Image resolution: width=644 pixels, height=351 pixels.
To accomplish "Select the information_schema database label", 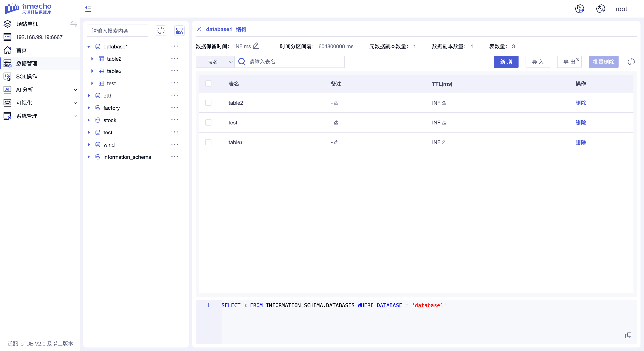I will 127,157.
